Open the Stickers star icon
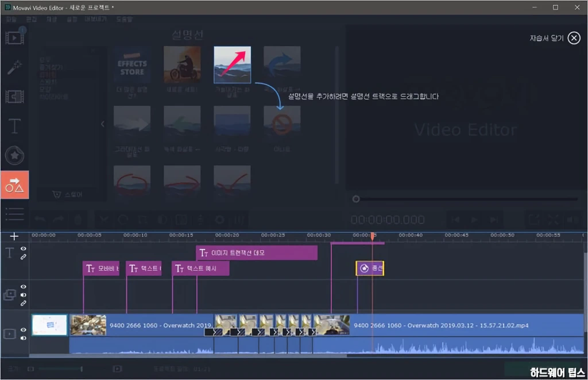This screenshot has height=380, width=588. [14, 155]
